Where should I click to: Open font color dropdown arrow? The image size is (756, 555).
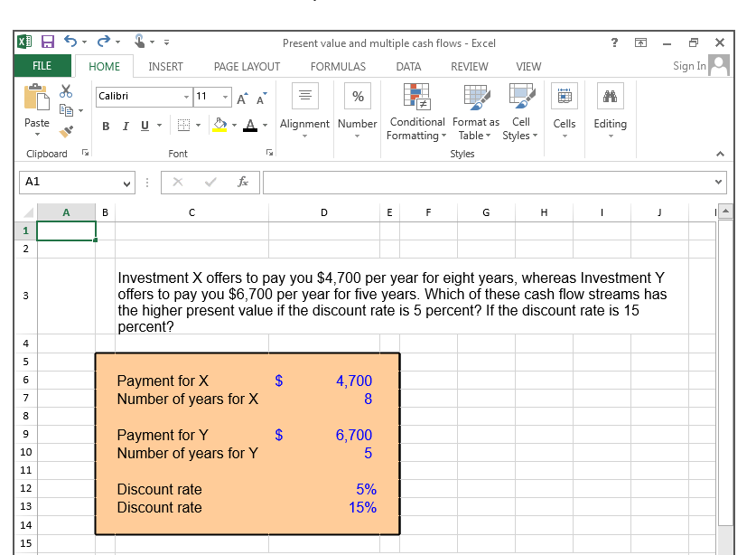(x=266, y=126)
